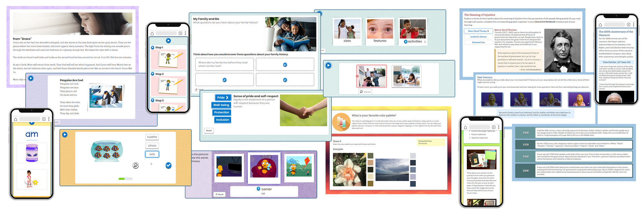Select the 2000 timeline entry
The image size is (644, 211).
(574, 171)
